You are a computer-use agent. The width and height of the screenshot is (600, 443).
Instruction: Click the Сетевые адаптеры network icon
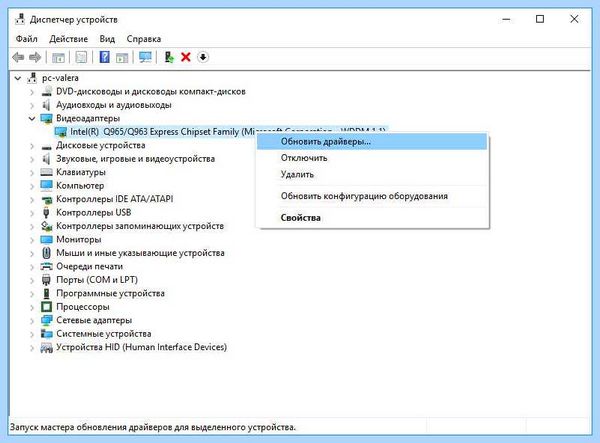pos(46,320)
